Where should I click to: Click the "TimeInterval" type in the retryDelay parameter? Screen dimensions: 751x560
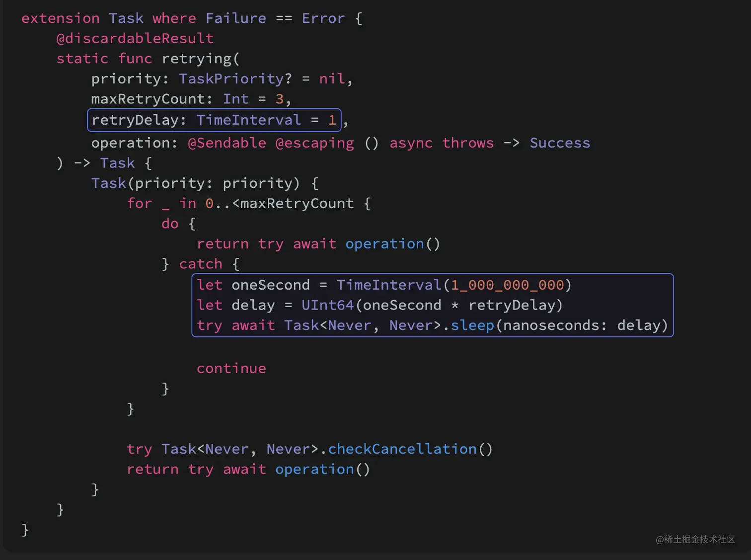(x=249, y=120)
